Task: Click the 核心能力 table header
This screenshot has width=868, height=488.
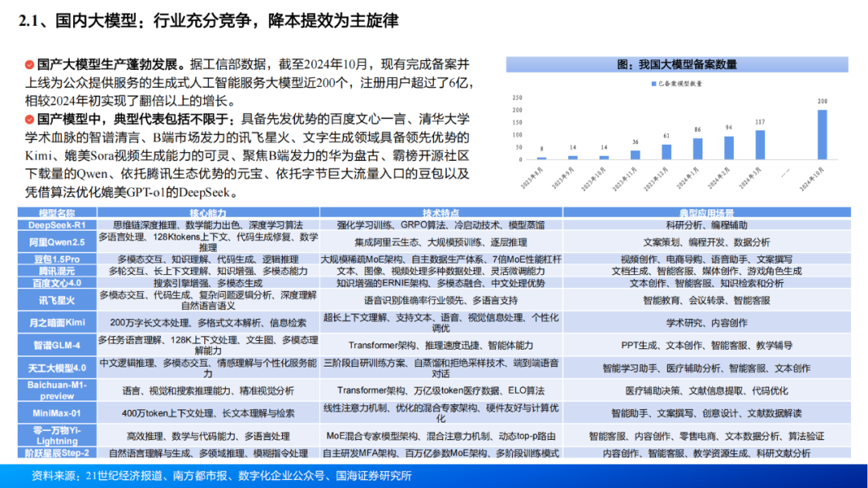Action: pos(208,213)
